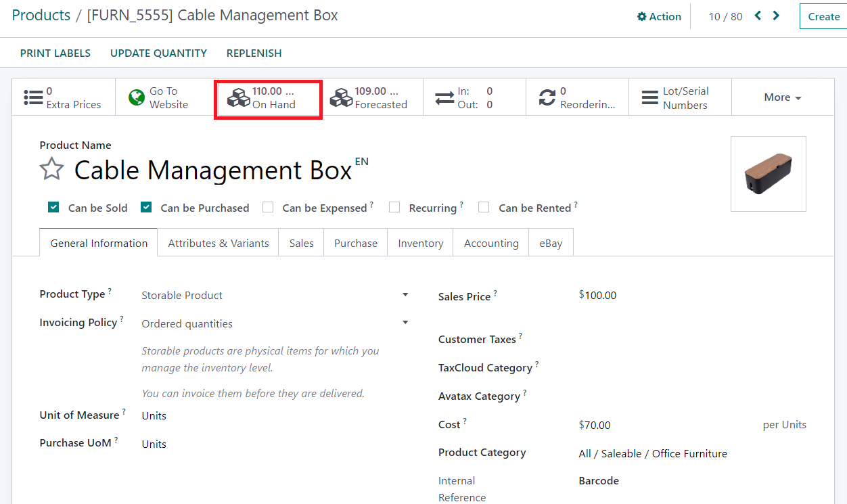Open the Product Type dropdown
847x504 pixels.
coord(405,295)
